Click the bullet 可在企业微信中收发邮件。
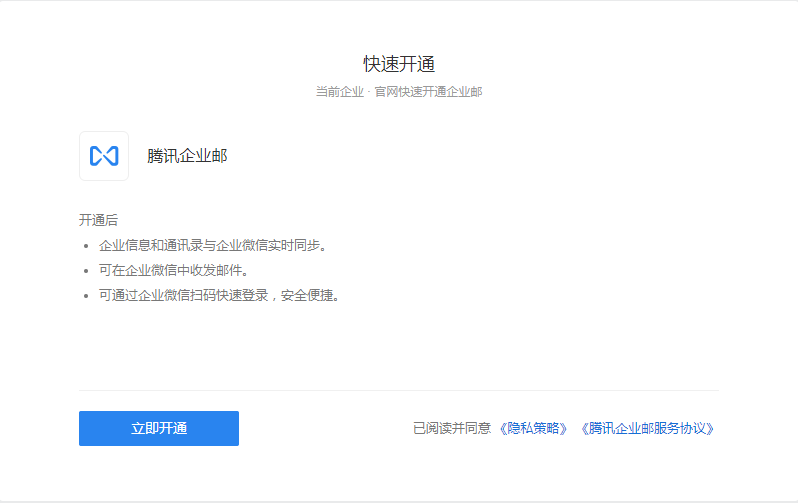The height and width of the screenshot is (503, 798). [x=174, y=270]
